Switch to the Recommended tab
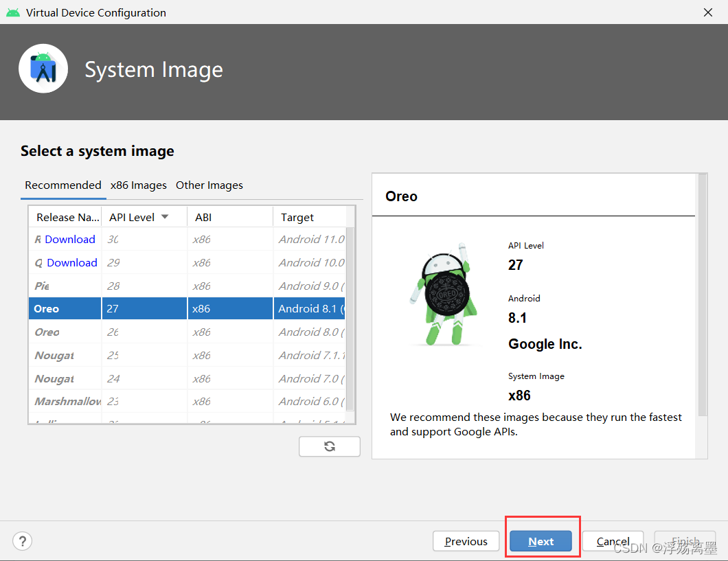Image resolution: width=728 pixels, height=561 pixels. [63, 185]
